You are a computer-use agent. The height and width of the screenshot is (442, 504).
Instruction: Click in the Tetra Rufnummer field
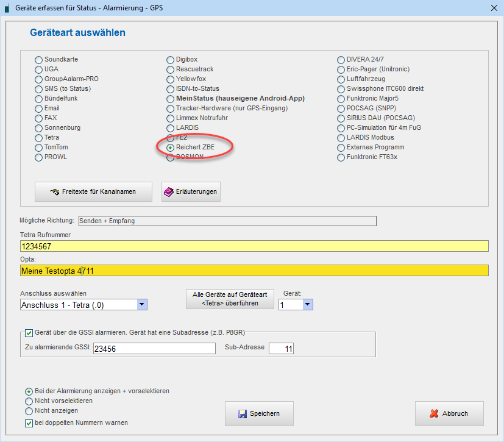[254, 246]
